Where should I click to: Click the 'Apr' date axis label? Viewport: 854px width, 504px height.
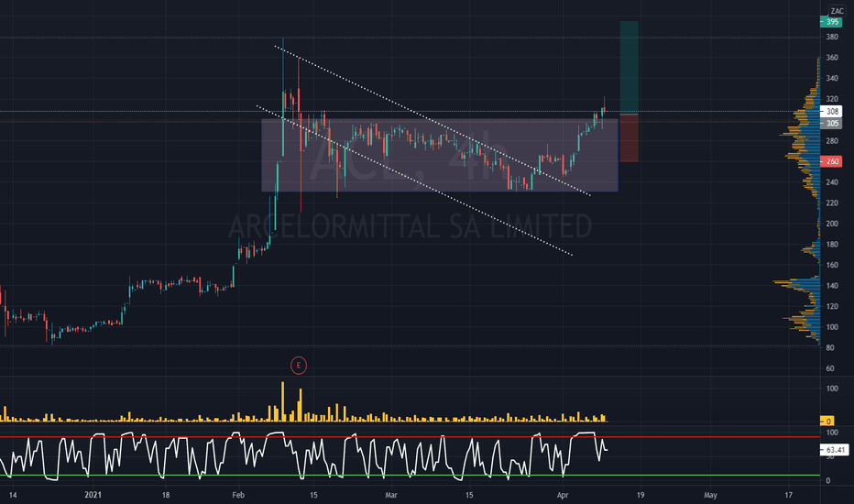[x=563, y=495]
